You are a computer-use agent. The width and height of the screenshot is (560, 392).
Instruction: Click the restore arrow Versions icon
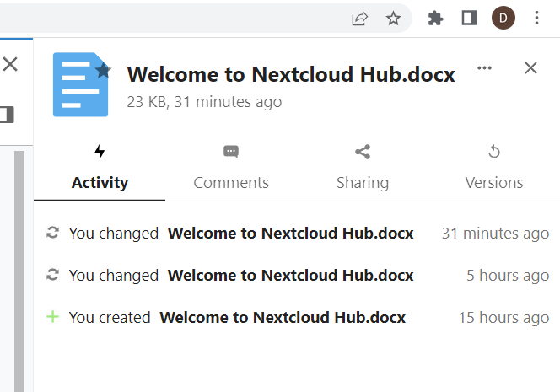point(494,152)
